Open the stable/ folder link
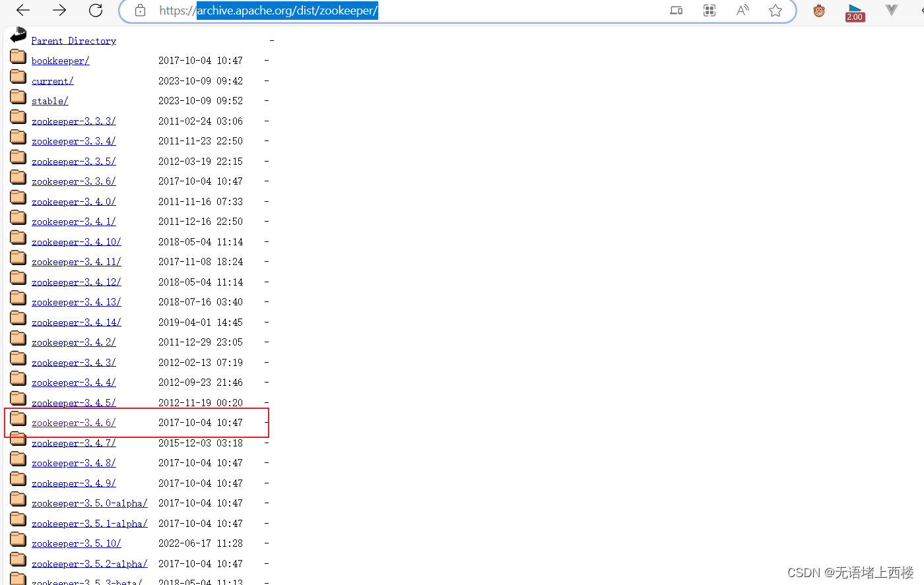This screenshot has width=924, height=585. point(50,101)
